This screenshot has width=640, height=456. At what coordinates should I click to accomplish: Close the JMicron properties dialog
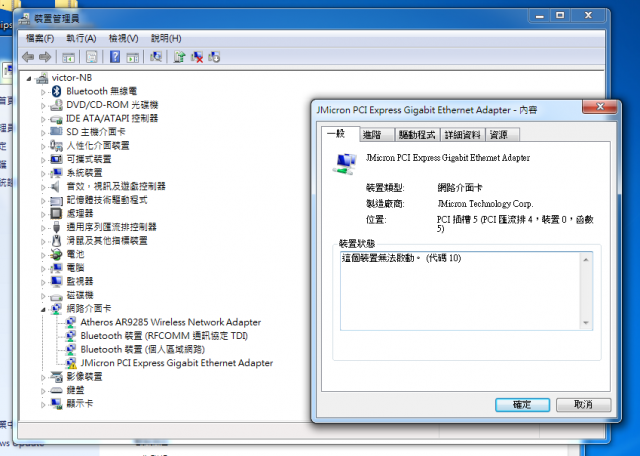[x=600, y=107]
